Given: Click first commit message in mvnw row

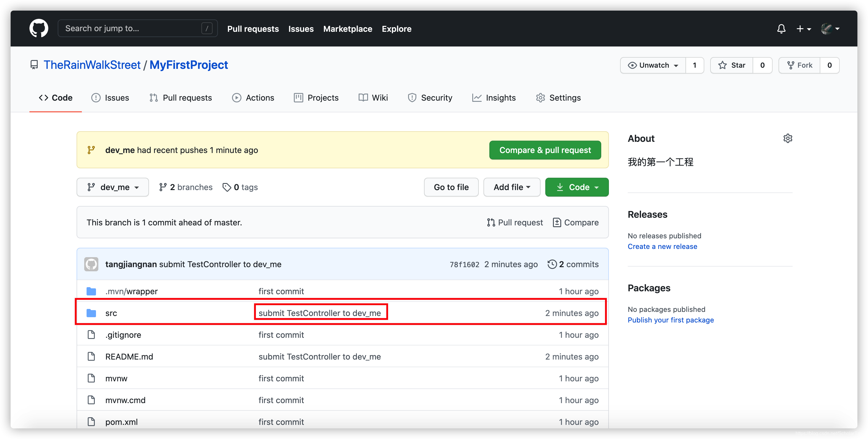Looking at the screenshot, I should 281,378.
